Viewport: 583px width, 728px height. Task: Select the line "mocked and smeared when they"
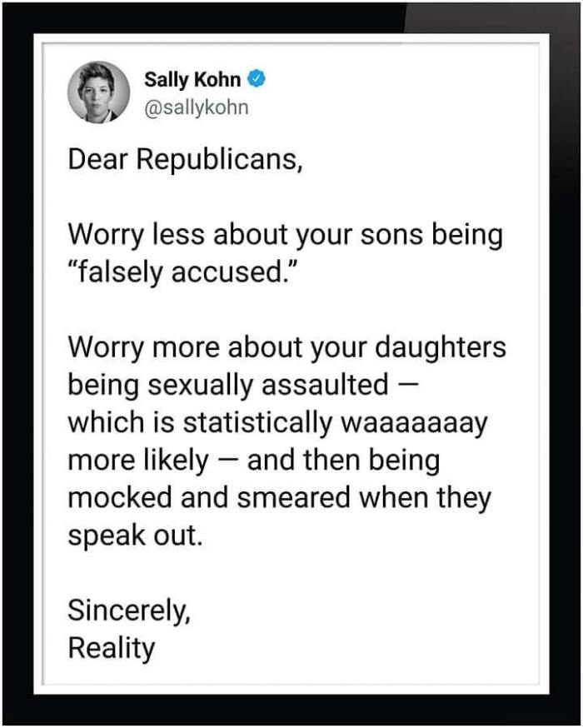[x=279, y=497]
